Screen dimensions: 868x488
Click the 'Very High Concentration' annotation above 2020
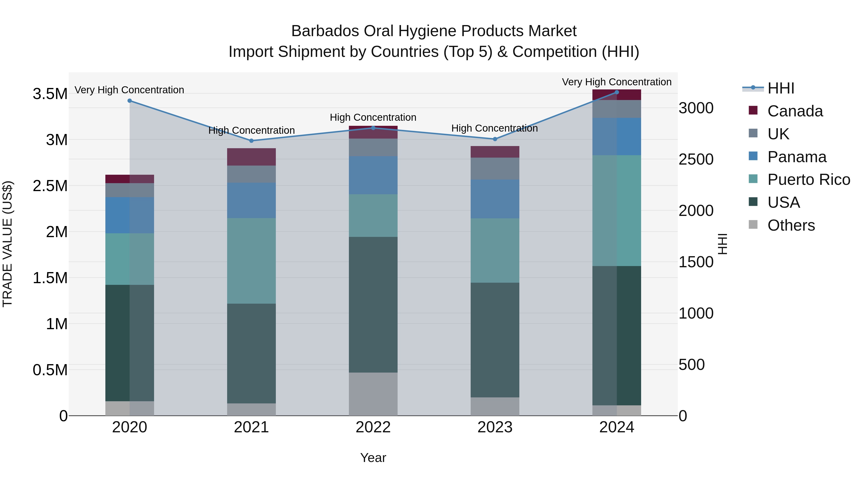(129, 90)
